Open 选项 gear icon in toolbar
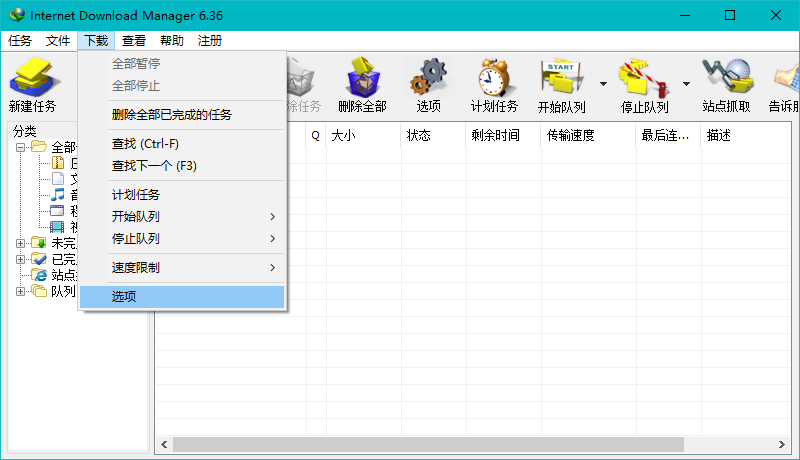800x460 pixels. point(429,77)
